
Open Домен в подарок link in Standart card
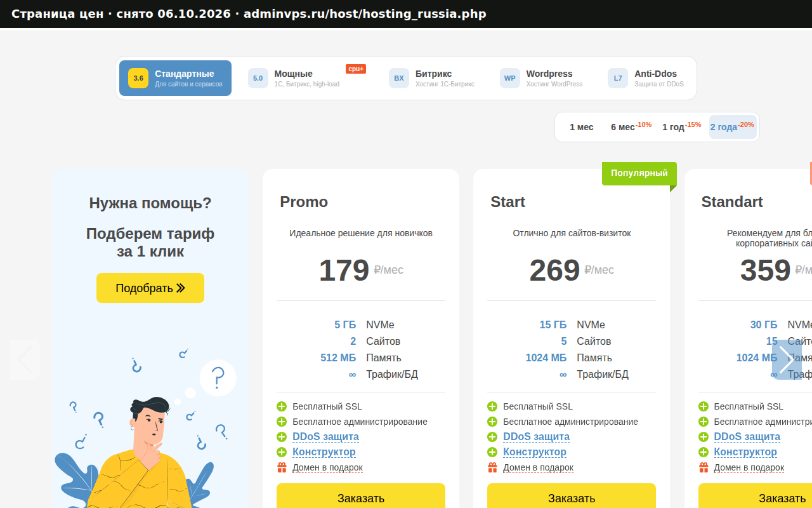point(749,467)
